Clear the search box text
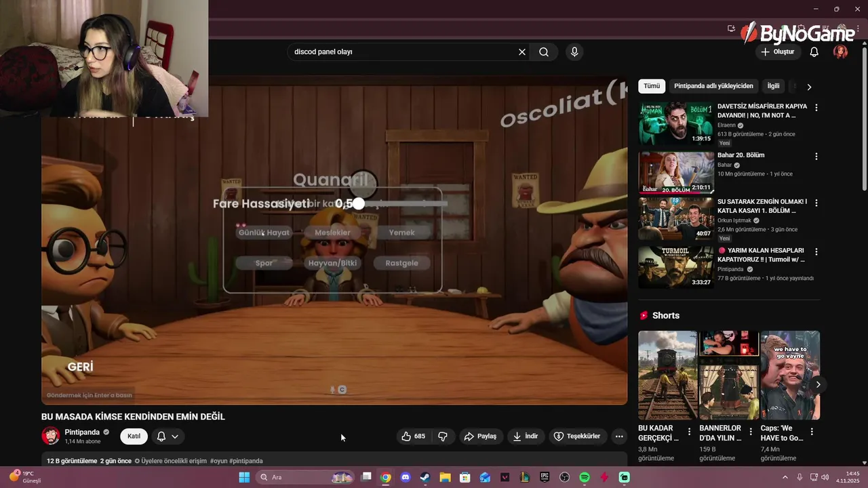Screen dimensions: 868x488 (x=522, y=52)
